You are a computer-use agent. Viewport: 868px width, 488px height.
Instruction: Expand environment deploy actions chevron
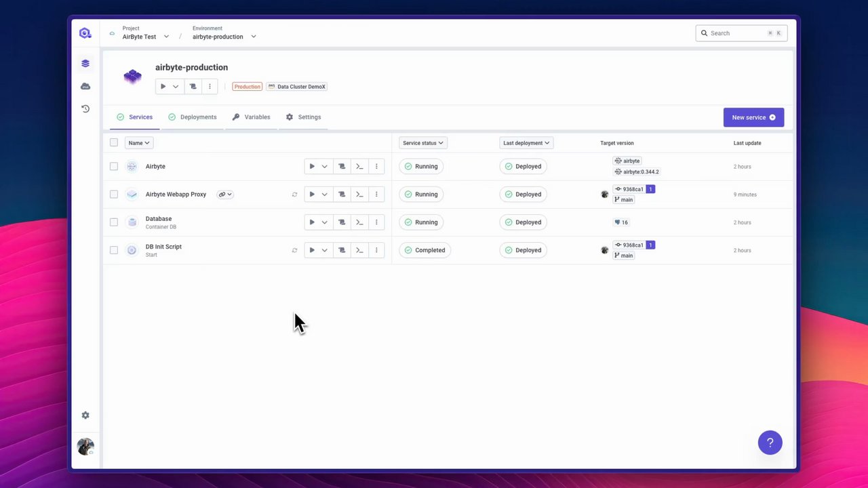click(x=176, y=87)
